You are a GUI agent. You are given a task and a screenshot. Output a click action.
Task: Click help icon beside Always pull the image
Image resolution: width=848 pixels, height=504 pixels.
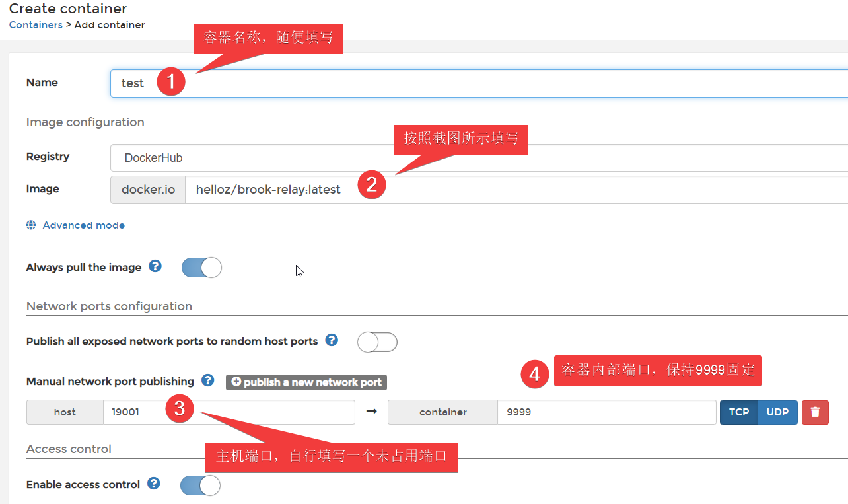point(155,266)
